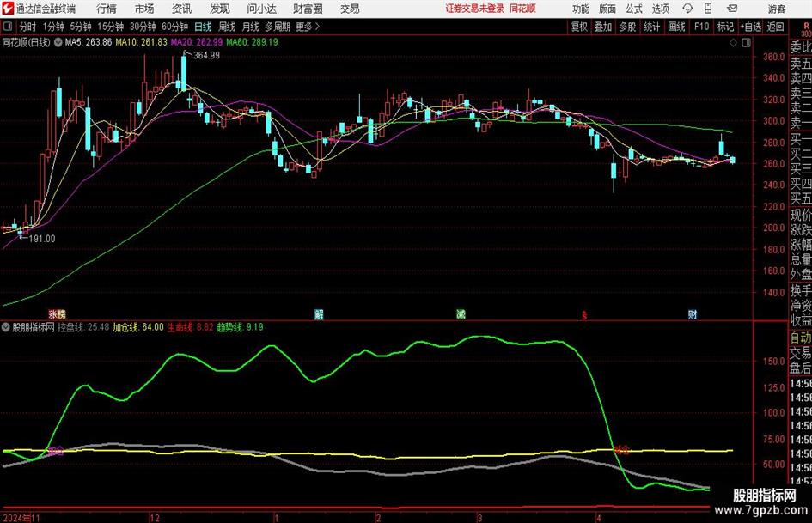812x523 pixels.
Task: Click the customer service headset icon
Action: coord(687,9)
